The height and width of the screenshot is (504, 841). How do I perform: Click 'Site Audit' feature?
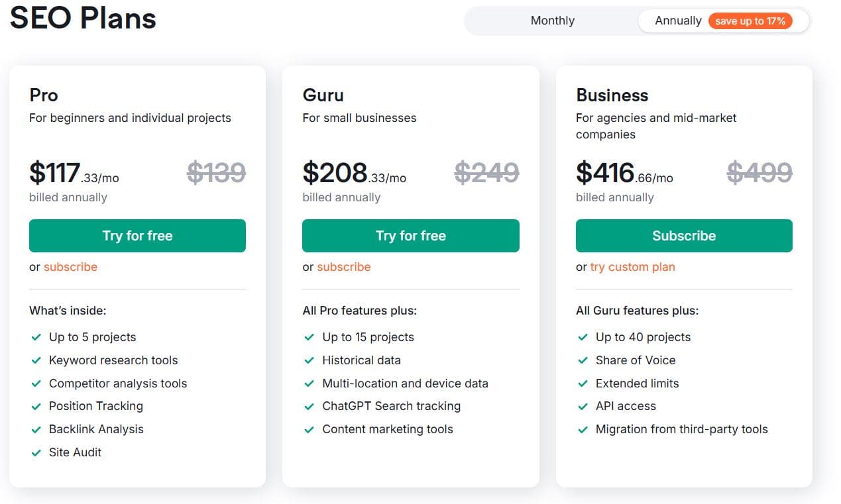coord(76,452)
